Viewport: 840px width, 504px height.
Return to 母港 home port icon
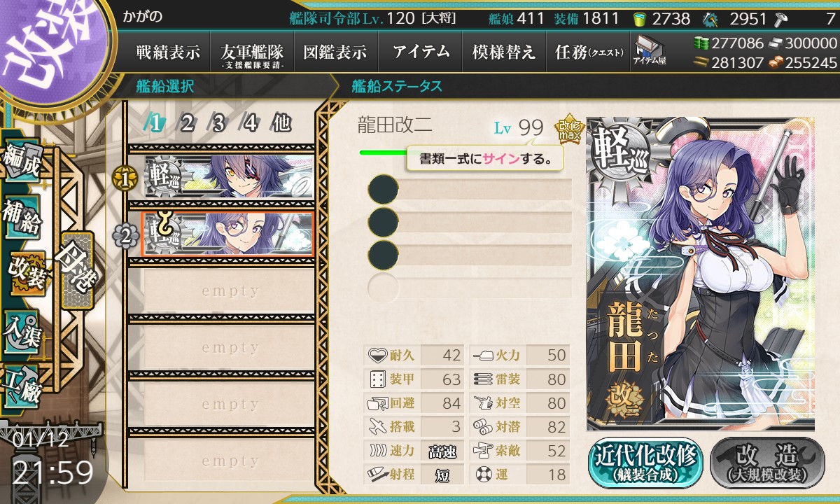tap(77, 269)
